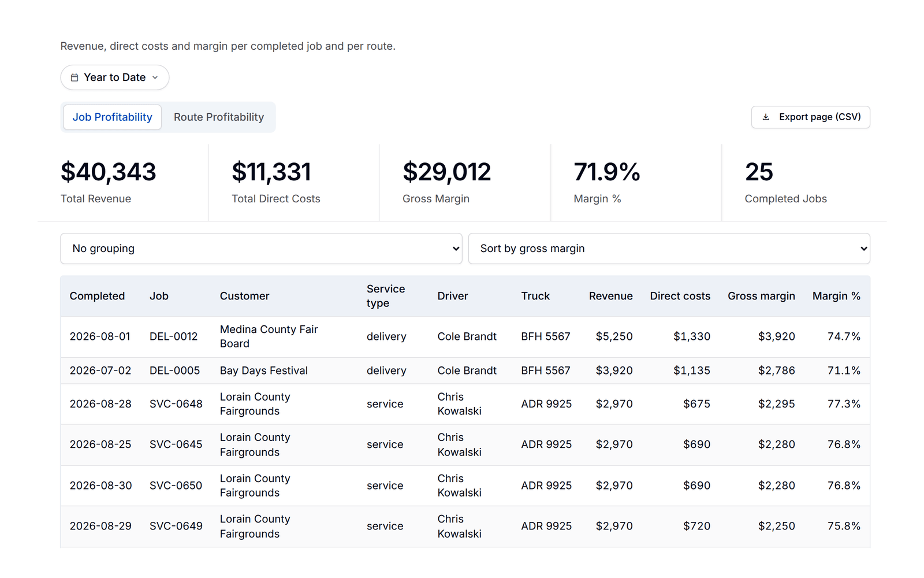Switch to the Route Profitability tab

[219, 117]
